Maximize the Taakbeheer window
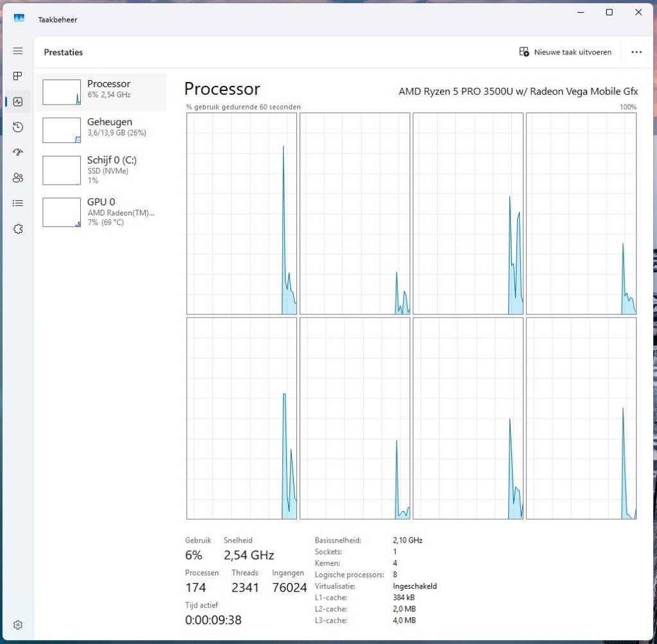This screenshot has width=657, height=644. click(610, 13)
